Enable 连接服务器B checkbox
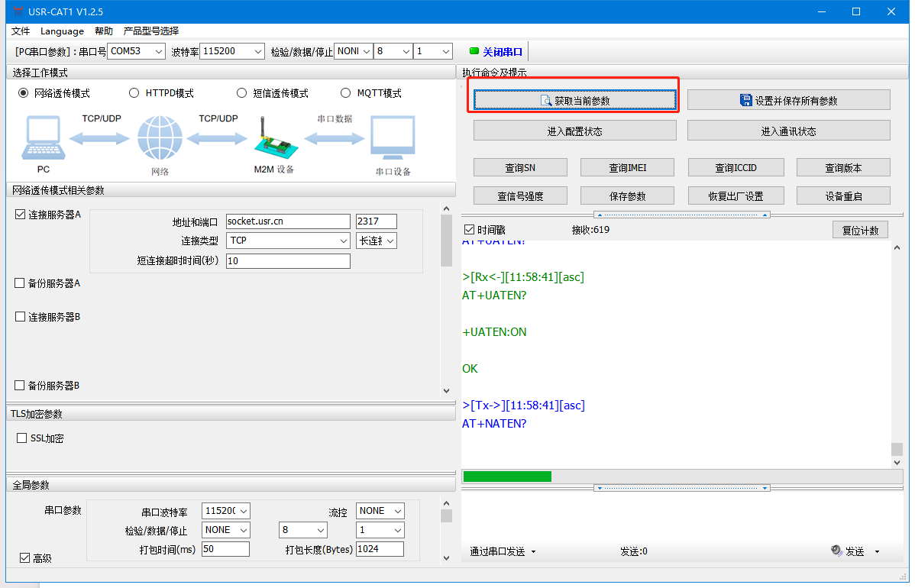Image resolution: width=915 pixels, height=588 pixels. (21, 317)
